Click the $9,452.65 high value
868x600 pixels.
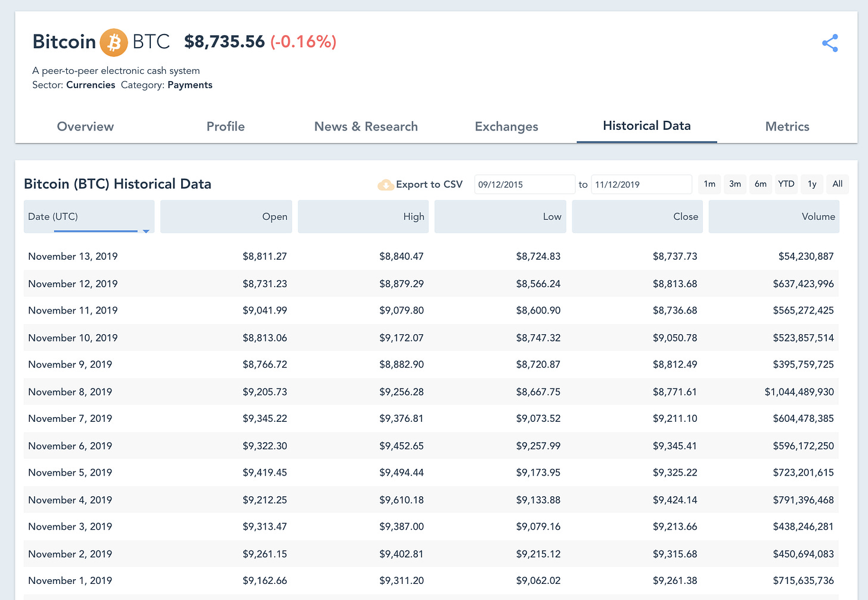[x=401, y=446]
